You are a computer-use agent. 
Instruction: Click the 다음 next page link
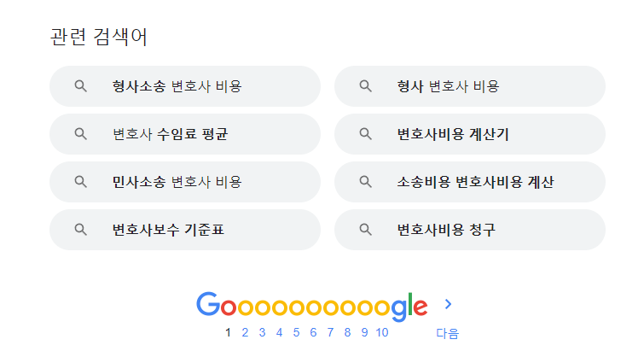(448, 333)
